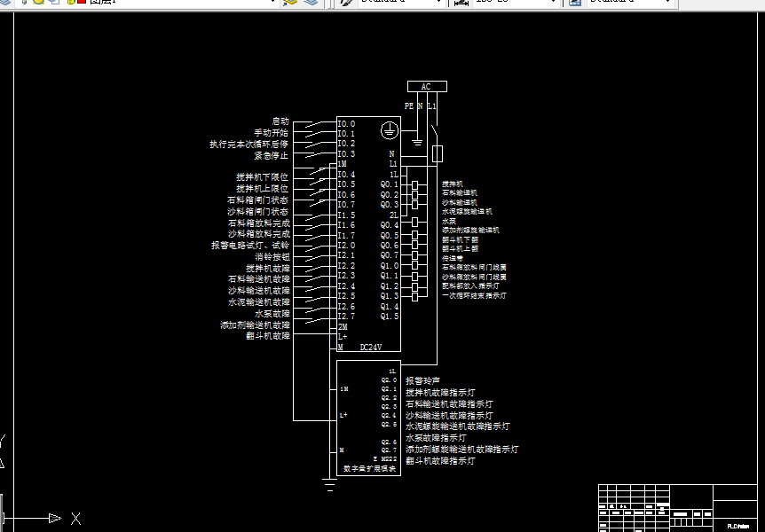765x532 pixels.
Task: Select the 执行完本次循环后停 label
Action: pos(248,145)
